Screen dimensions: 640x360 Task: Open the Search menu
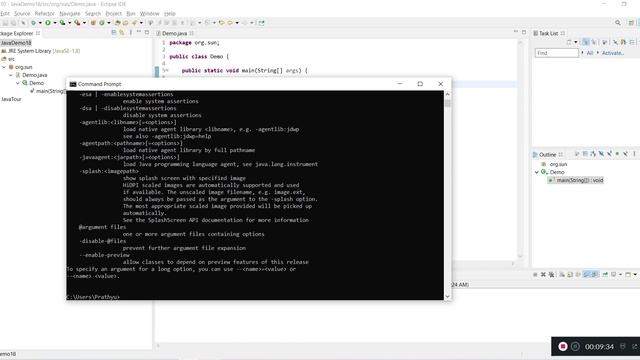[93, 13]
